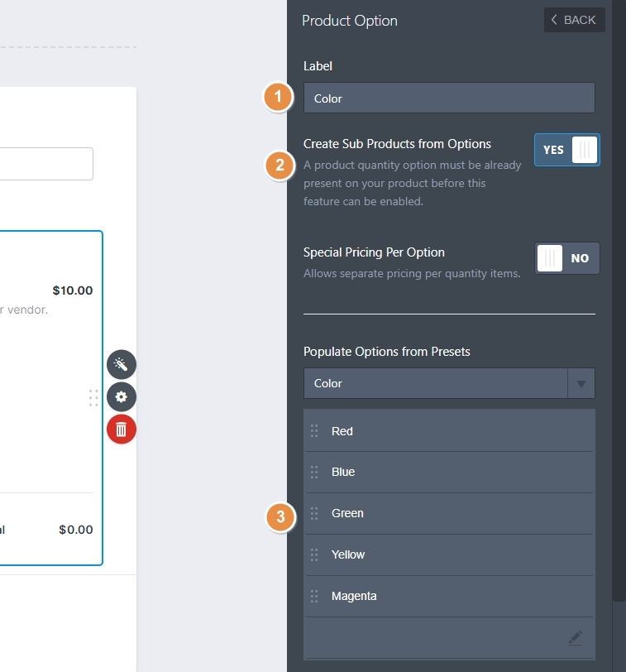Click the empty text field in the form
The height and width of the screenshot is (672, 626).
tap(46, 164)
